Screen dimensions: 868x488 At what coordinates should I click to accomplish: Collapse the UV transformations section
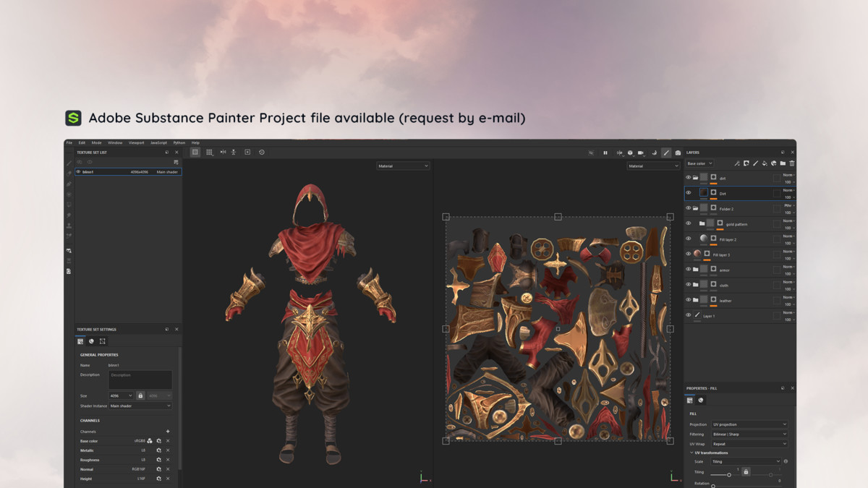(x=691, y=453)
